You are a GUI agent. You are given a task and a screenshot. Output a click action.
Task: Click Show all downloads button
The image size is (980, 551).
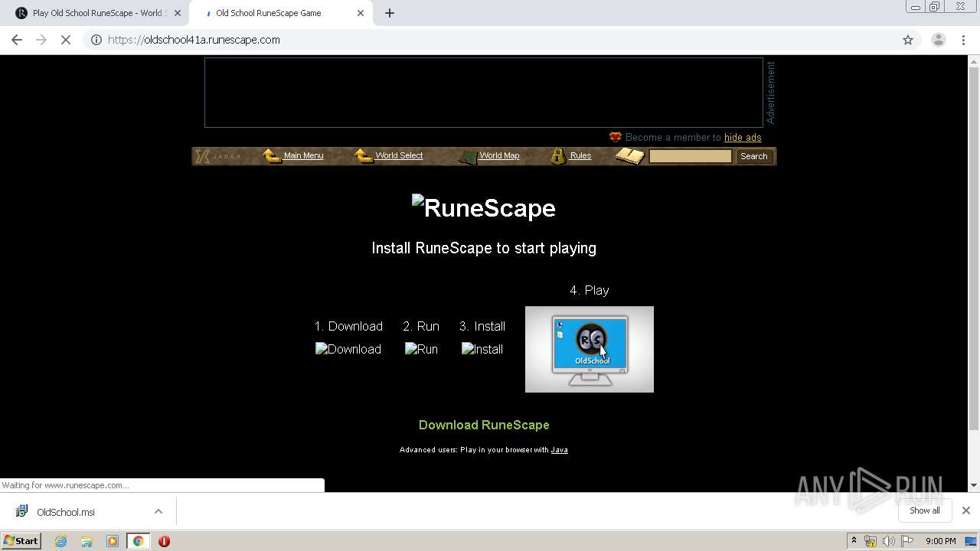tap(924, 510)
